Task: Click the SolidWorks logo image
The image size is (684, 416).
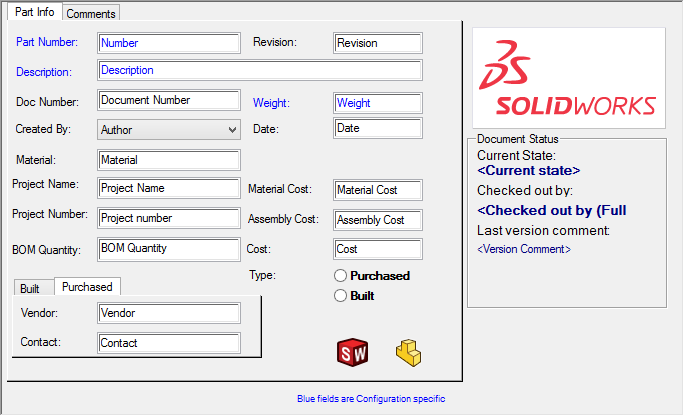Action: [x=569, y=78]
